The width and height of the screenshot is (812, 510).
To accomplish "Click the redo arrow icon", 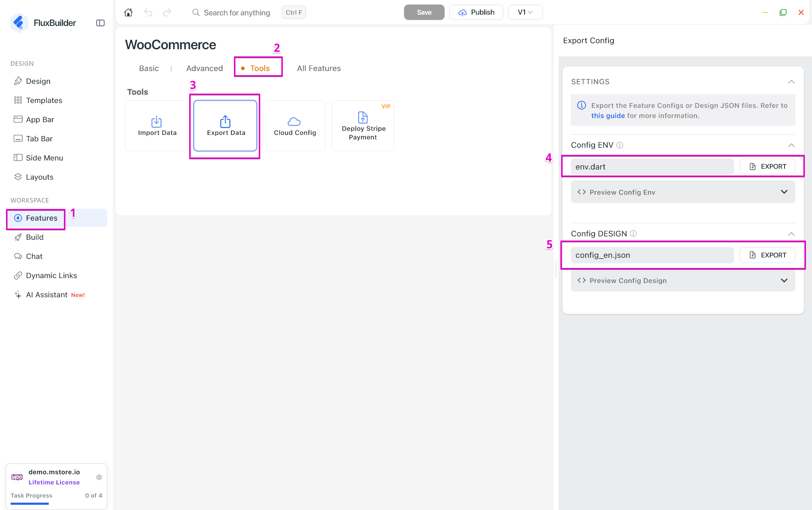I will click(x=167, y=12).
